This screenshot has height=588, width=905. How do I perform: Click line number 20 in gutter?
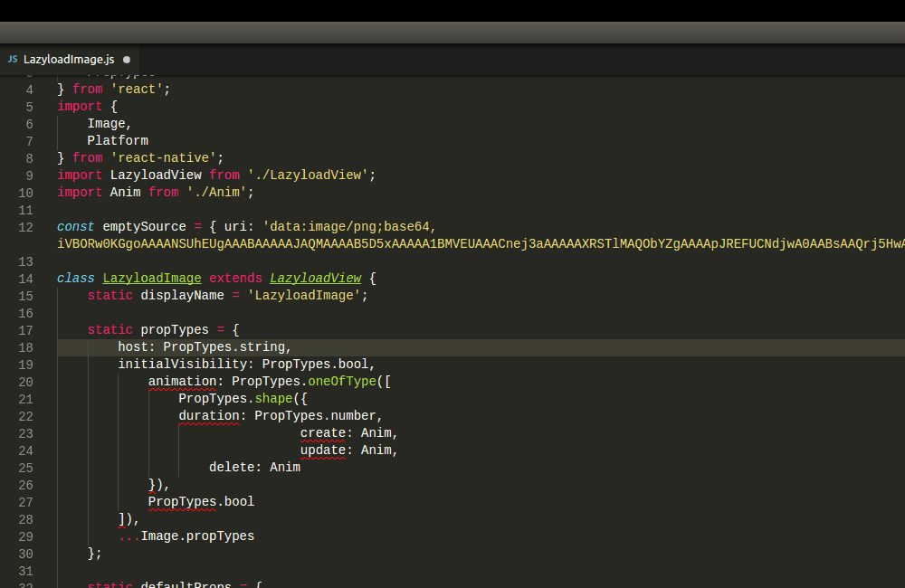[x=26, y=382]
